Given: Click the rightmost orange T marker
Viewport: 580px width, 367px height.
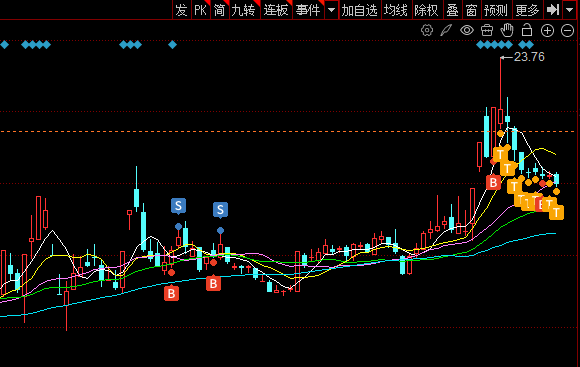Looking at the screenshot, I should coord(556,212).
